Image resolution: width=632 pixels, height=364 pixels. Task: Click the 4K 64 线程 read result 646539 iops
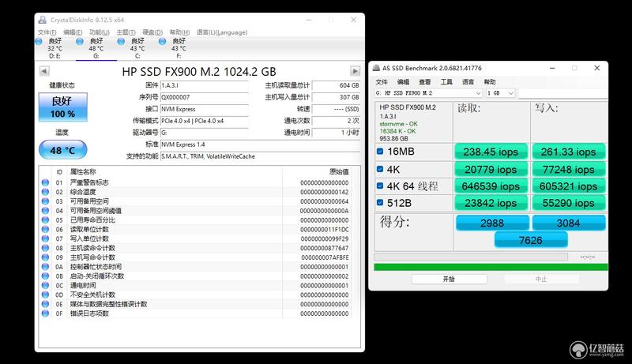click(x=491, y=186)
